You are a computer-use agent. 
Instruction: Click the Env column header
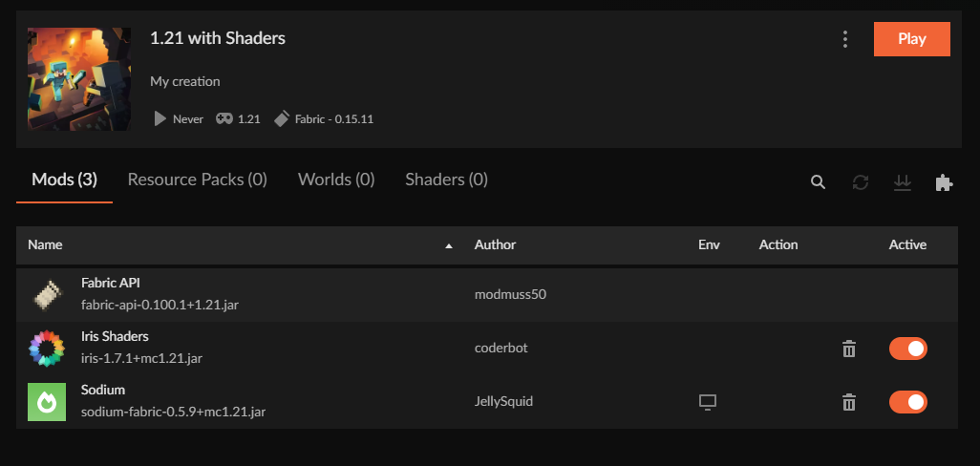[709, 244]
